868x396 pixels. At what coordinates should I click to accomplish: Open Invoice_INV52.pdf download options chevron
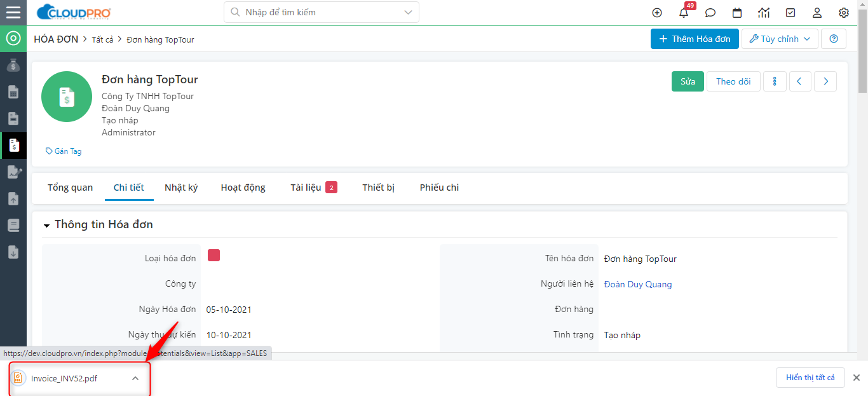[135, 378]
